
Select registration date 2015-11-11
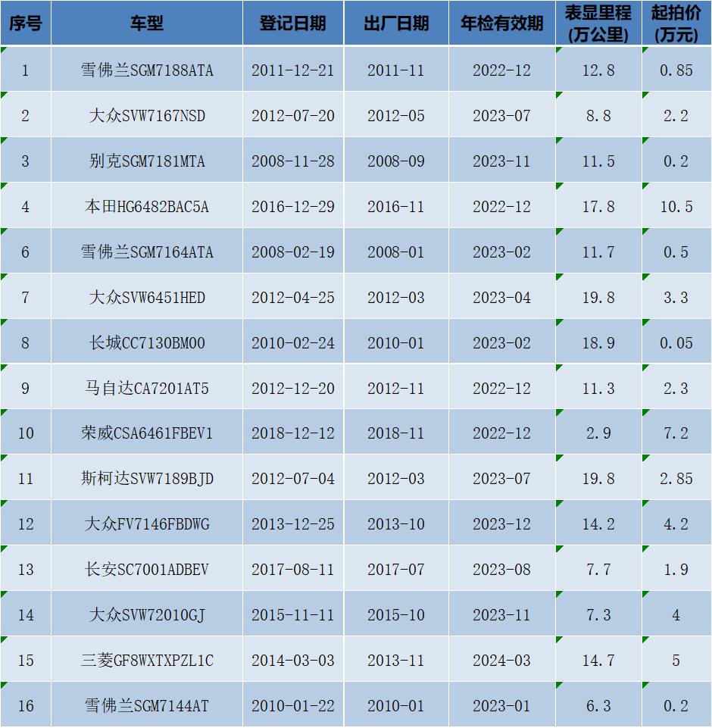[x=293, y=614]
